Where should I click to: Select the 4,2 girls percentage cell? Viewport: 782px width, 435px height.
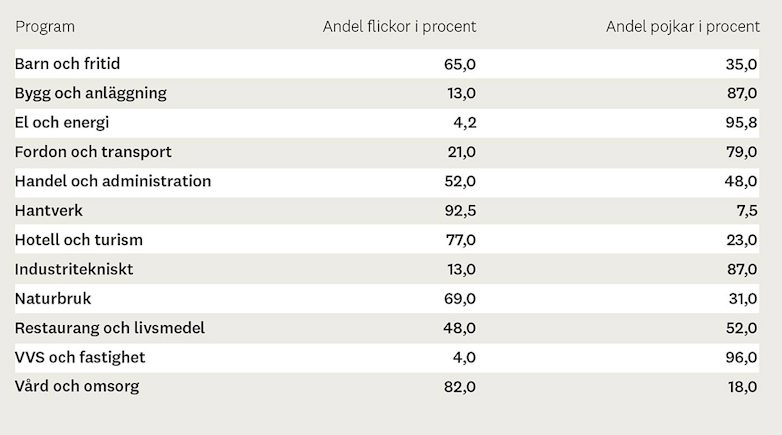click(x=465, y=123)
